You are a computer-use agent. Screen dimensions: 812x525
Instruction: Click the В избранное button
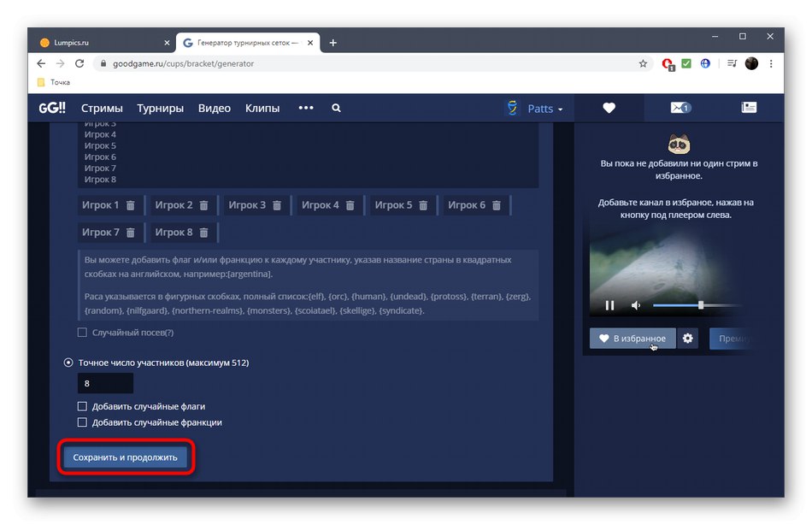pyautogui.click(x=631, y=339)
